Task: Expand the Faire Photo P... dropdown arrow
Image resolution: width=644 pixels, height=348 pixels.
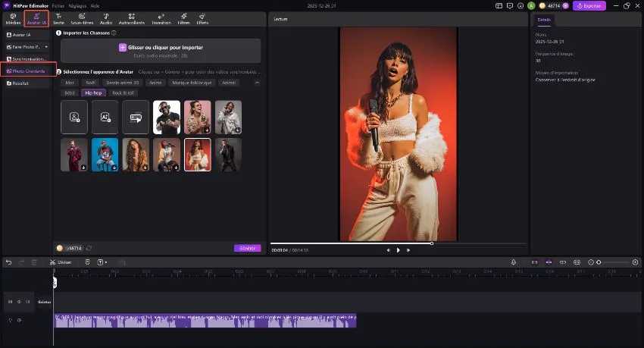Action: [x=46, y=47]
